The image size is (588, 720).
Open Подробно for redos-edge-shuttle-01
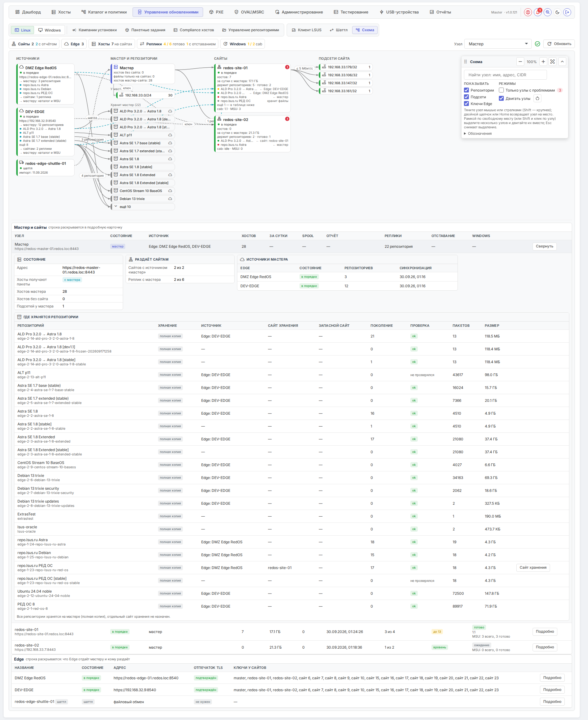click(x=552, y=701)
